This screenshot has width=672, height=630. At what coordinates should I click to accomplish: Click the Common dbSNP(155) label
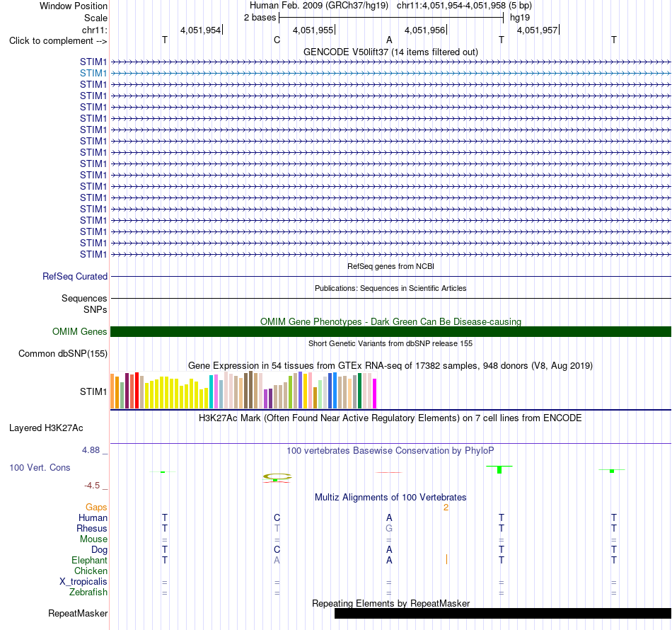62,353
